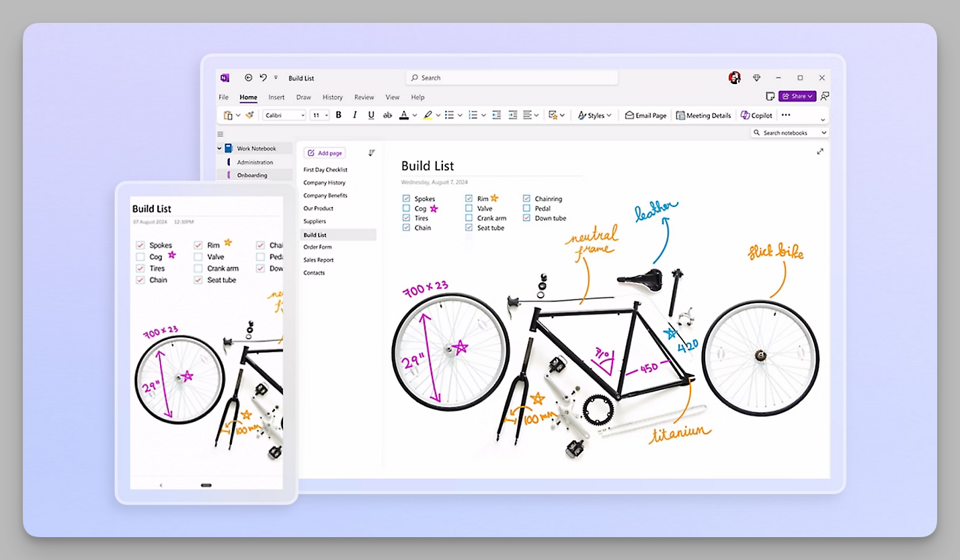
Task: Uncheck the Spokes checkbox
Action: click(x=407, y=198)
